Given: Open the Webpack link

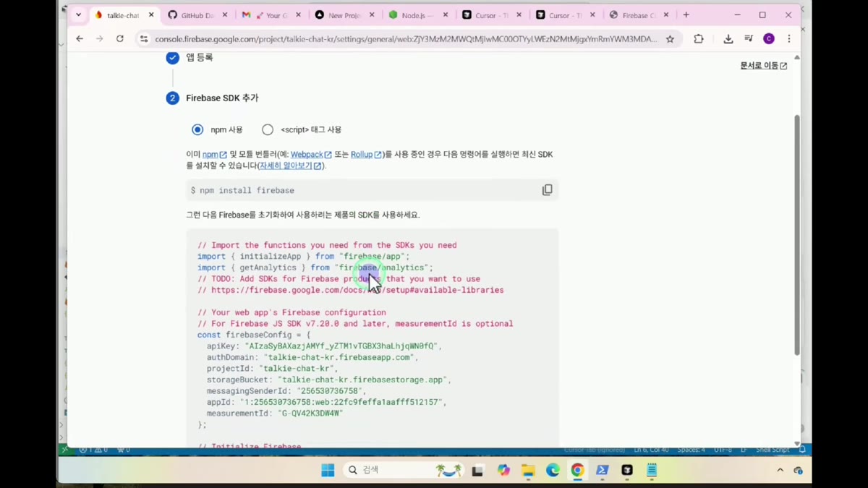Looking at the screenshot, I should [x=311, y=154].
